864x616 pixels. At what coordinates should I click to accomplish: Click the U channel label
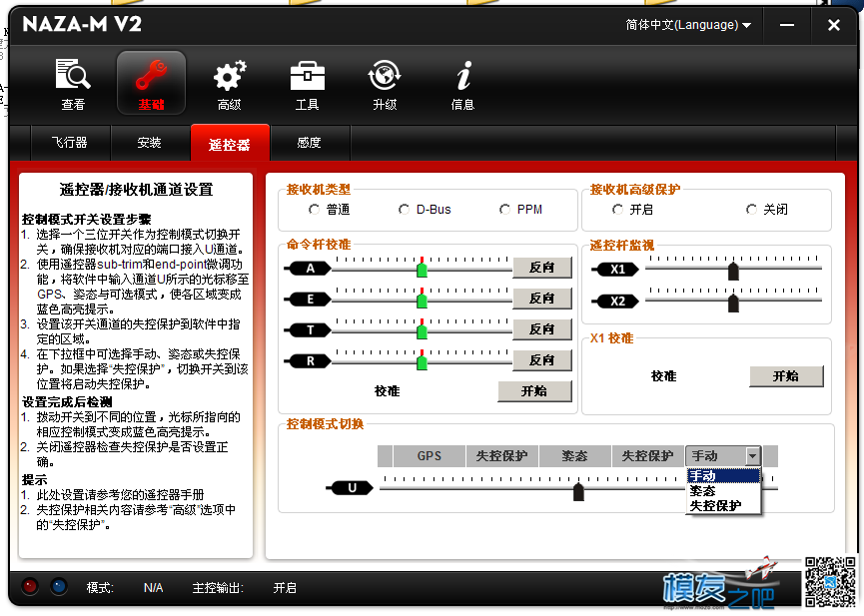click(x=352, y=487)
